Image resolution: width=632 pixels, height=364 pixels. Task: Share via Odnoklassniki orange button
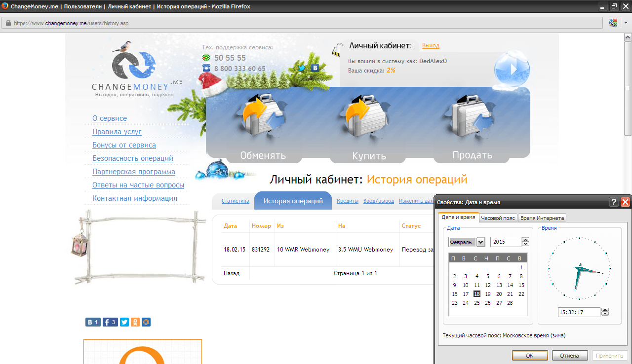click(x=135, y=322)
